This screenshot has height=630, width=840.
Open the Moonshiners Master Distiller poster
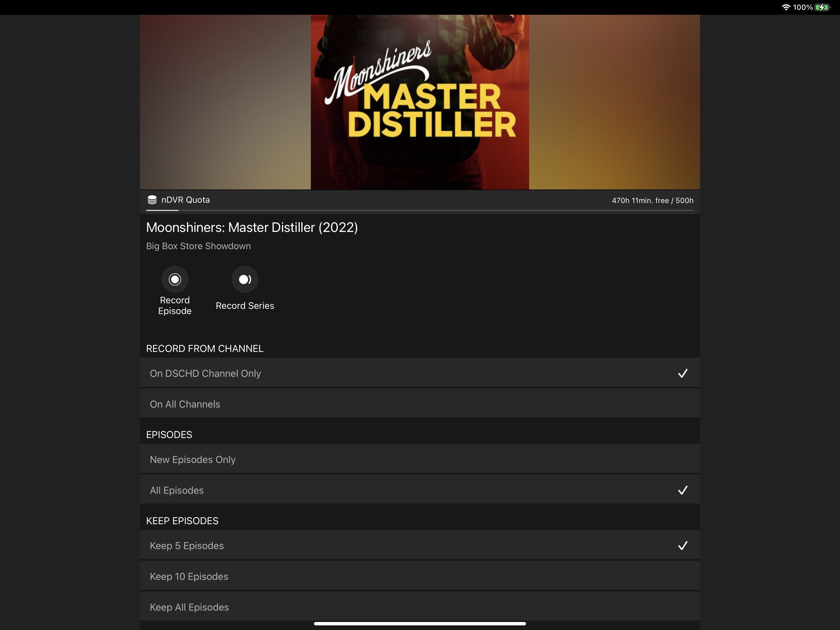point(420,102)
